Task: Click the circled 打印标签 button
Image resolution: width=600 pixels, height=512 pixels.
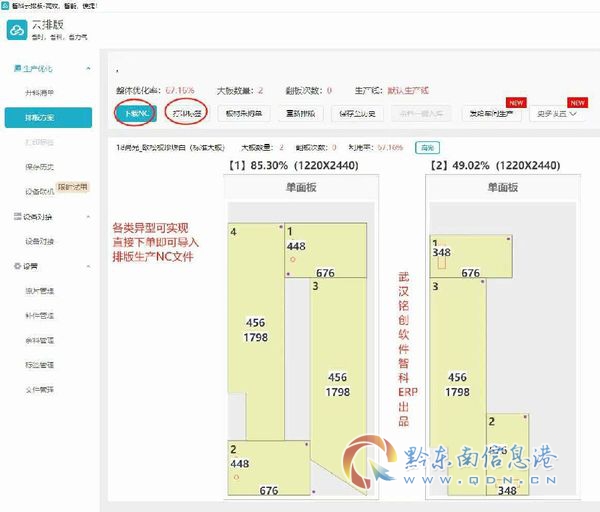Action: (x=186, y=113)
